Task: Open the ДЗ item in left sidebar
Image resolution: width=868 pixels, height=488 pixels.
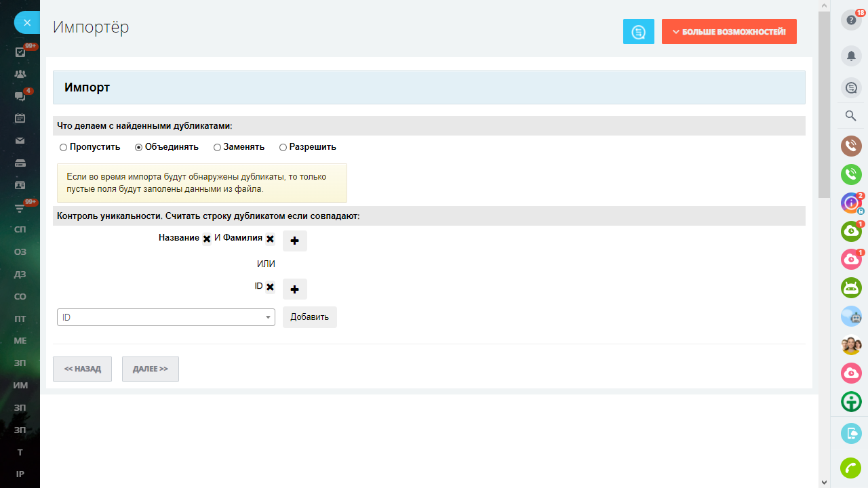Action: (x=20, y=274)
